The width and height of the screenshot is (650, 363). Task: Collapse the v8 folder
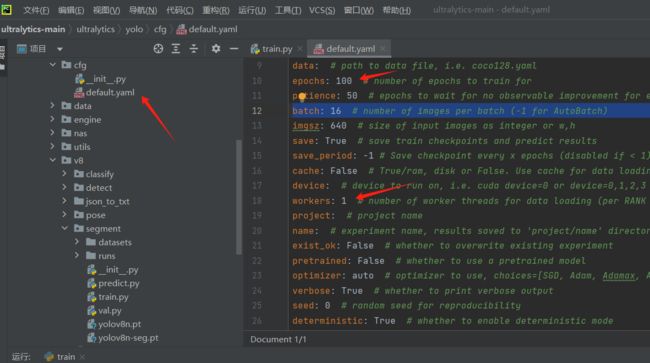pos(53,160)
